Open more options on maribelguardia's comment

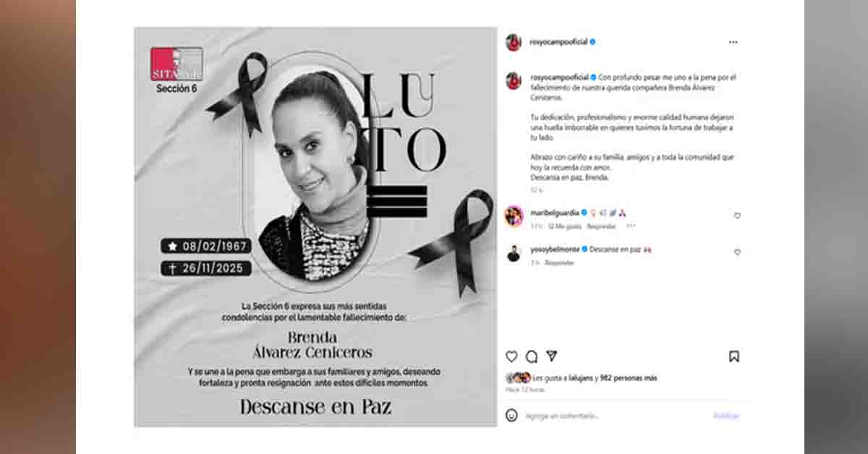click(631, 226)
